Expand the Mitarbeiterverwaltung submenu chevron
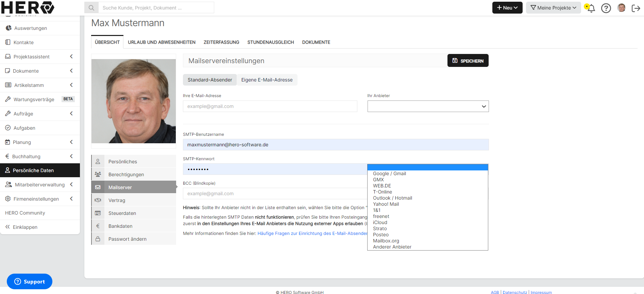644x294 pixels. [x=71, y=184]
